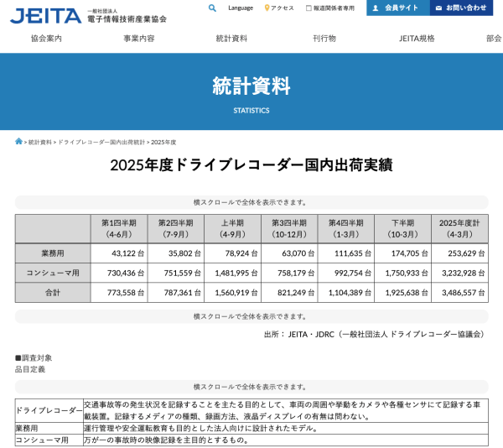Click the コンシューマ用 label in definition table
This screenshot has height=448, width=503.
[x=49, y=440]
